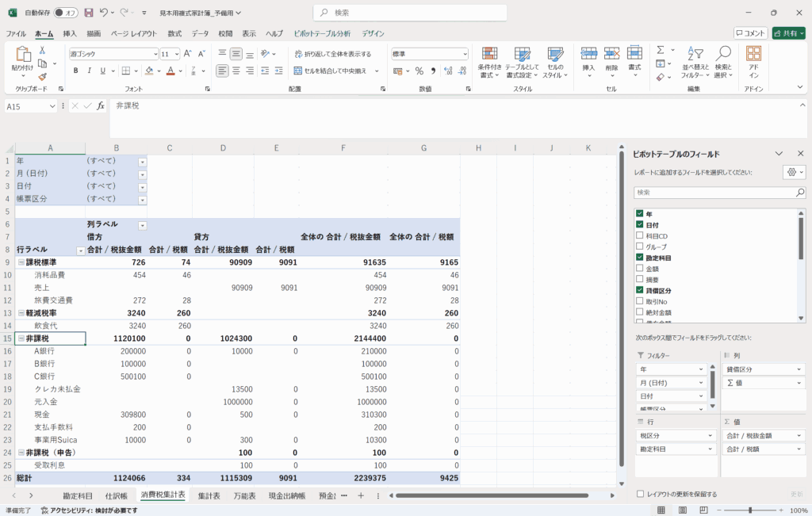Open the 列ラベル filter dropdown

pos(143,226)
